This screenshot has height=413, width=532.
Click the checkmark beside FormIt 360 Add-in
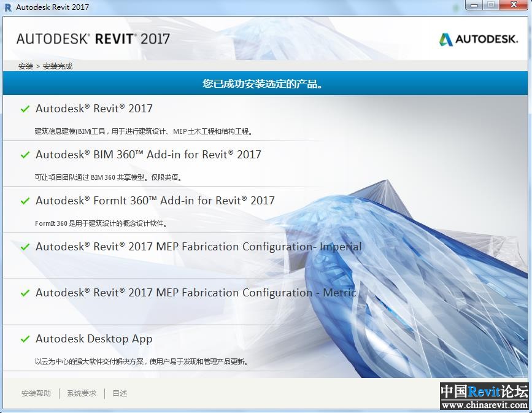pos(25,201)
